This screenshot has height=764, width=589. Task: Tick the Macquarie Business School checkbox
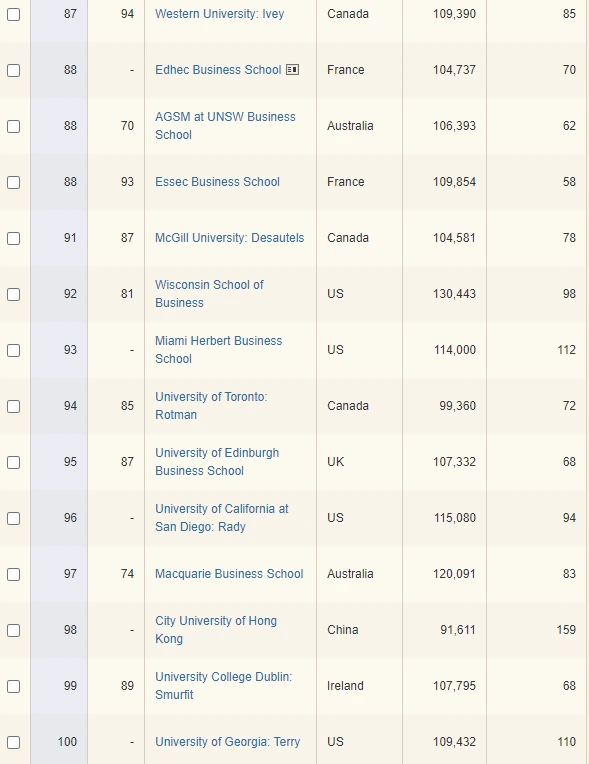(x=14, y=574)
